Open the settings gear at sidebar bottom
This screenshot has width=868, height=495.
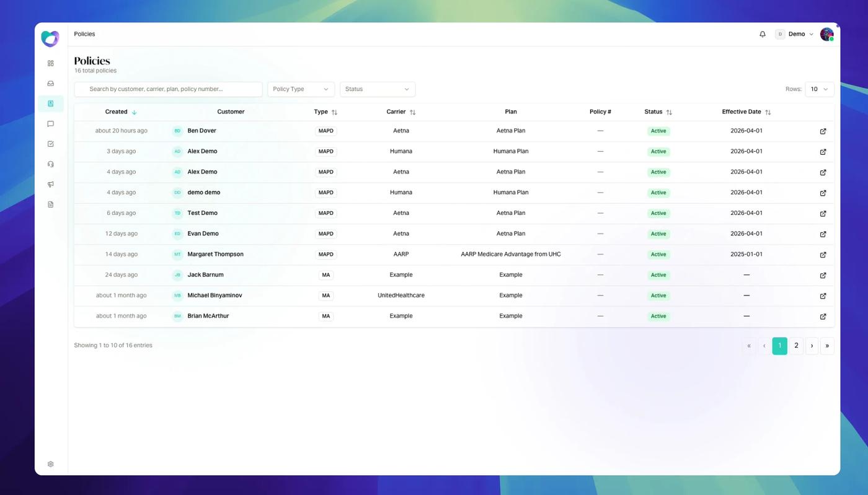tap(50, 463)
